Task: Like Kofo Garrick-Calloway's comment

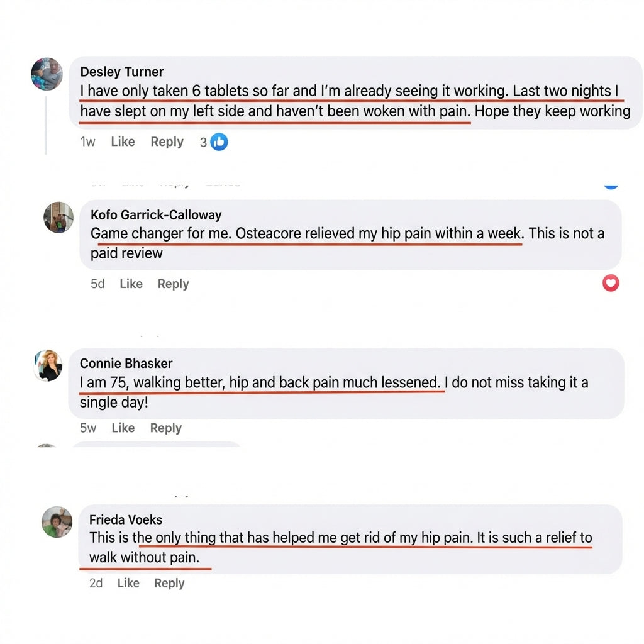Action: pyautogui.click(x=131, y=284)
